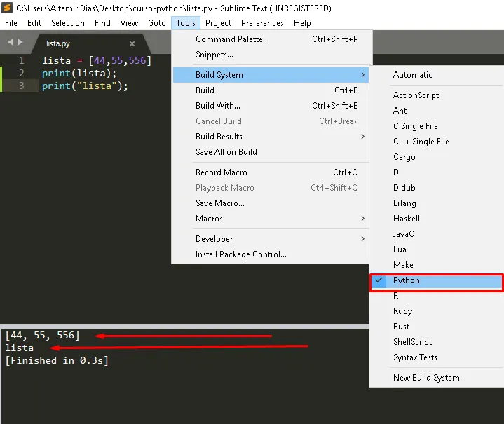The width and height of the screenshot is (504, 424).
Task: Open the Project menu
Action: pos(218,23)
